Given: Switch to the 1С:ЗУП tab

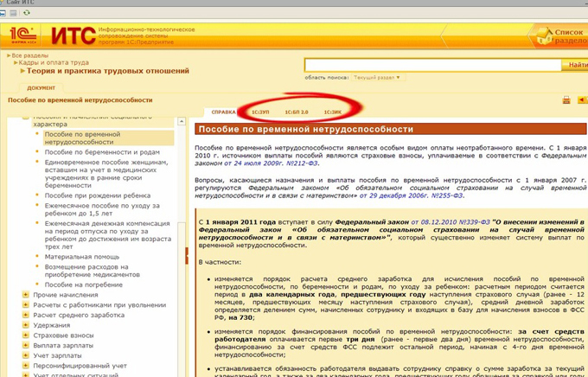Looking at the screenshot, I should (x=260, y=112).
